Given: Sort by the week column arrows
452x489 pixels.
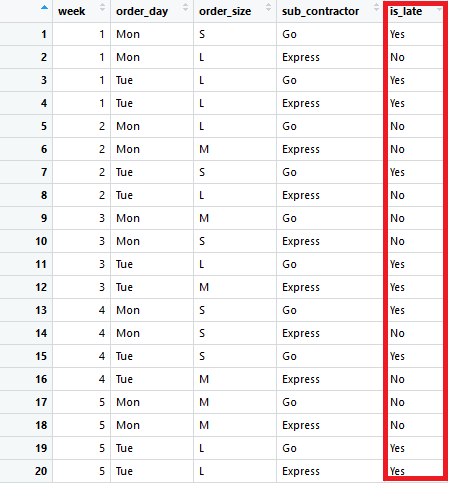Looking at the screenshot, I should tap(102, 7).
